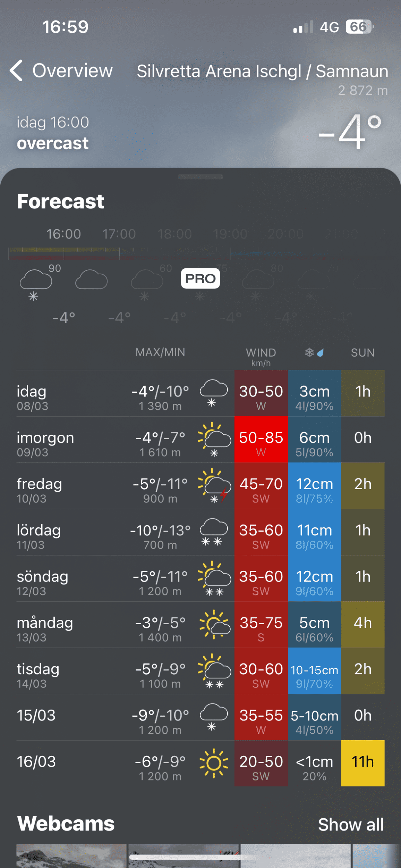401x868 pixels.
Task: Tap the heavy snow icon for lördag
Action: pos(213,532)
